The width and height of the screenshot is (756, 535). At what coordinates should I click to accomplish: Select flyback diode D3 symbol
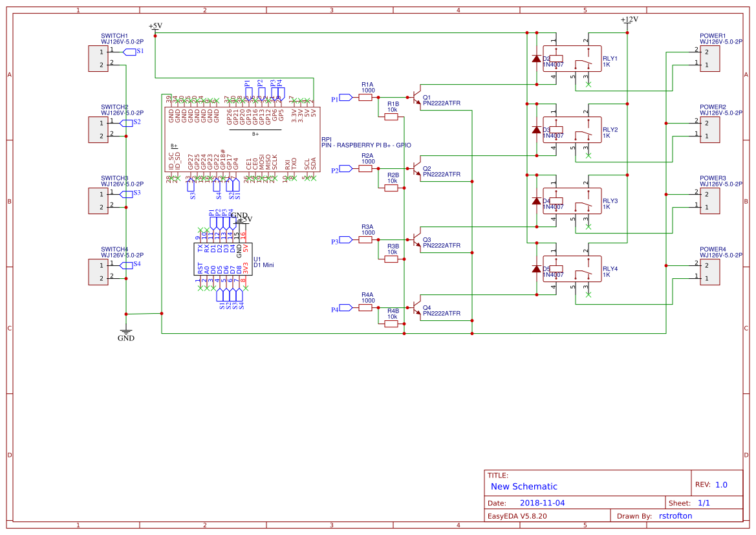pos(537,130)
